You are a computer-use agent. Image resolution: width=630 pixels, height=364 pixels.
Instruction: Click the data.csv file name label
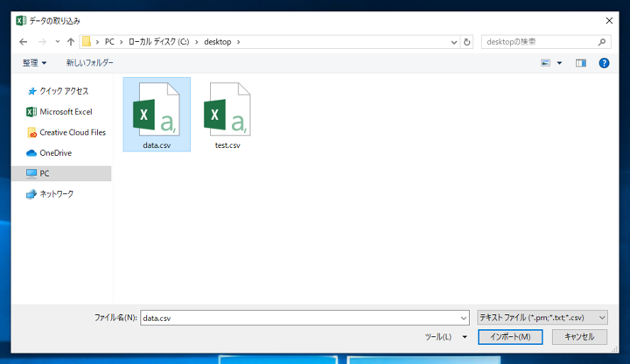157,145
